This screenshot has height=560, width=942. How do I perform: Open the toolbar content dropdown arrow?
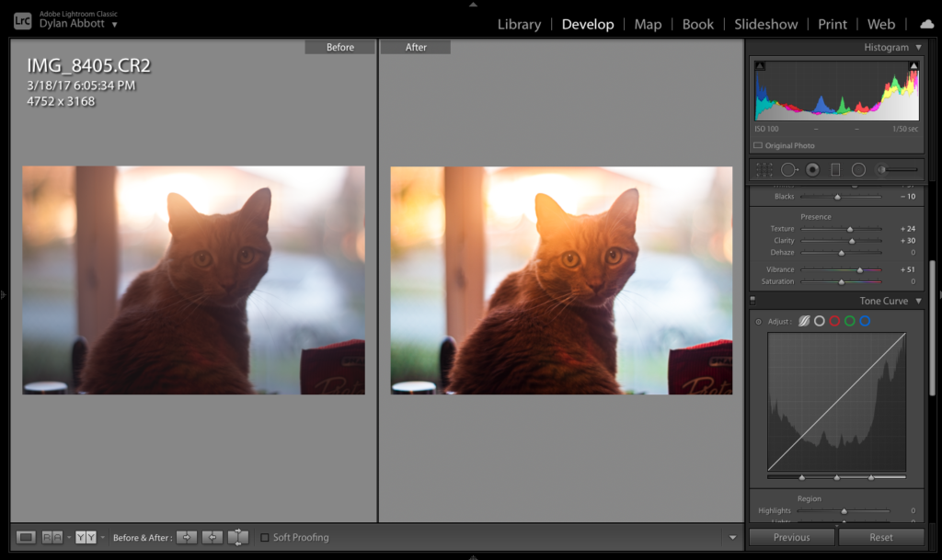(732, 537)
